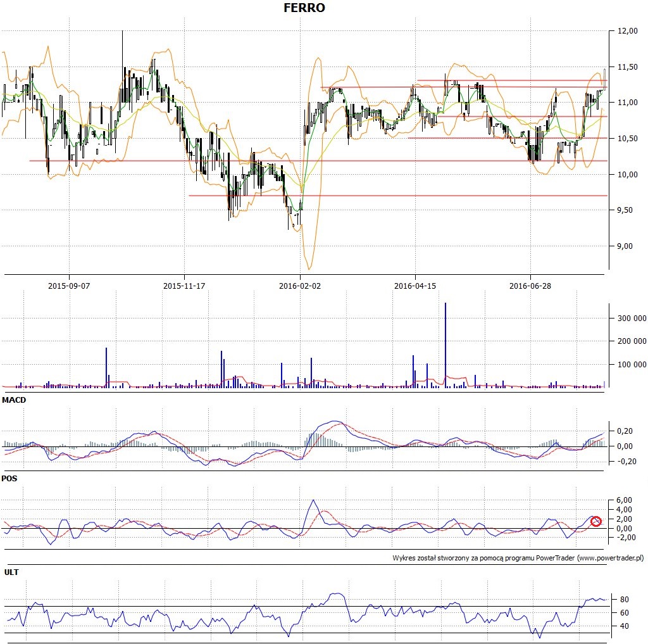Screen dimensions: 648x644
Task: Click the FERRO chart title
Action: (304, 8)
